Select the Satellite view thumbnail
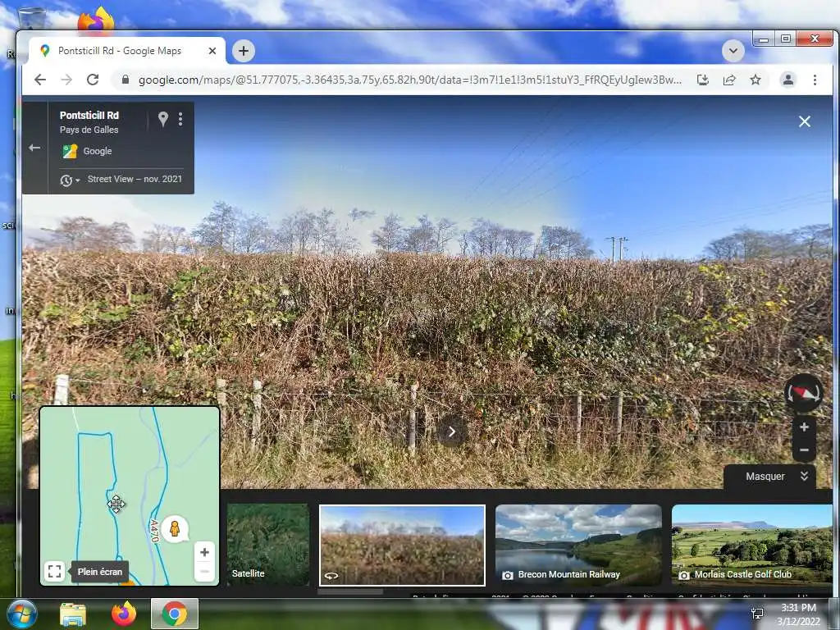This screenshot has width=840, height=630. (x=268, y=545)
